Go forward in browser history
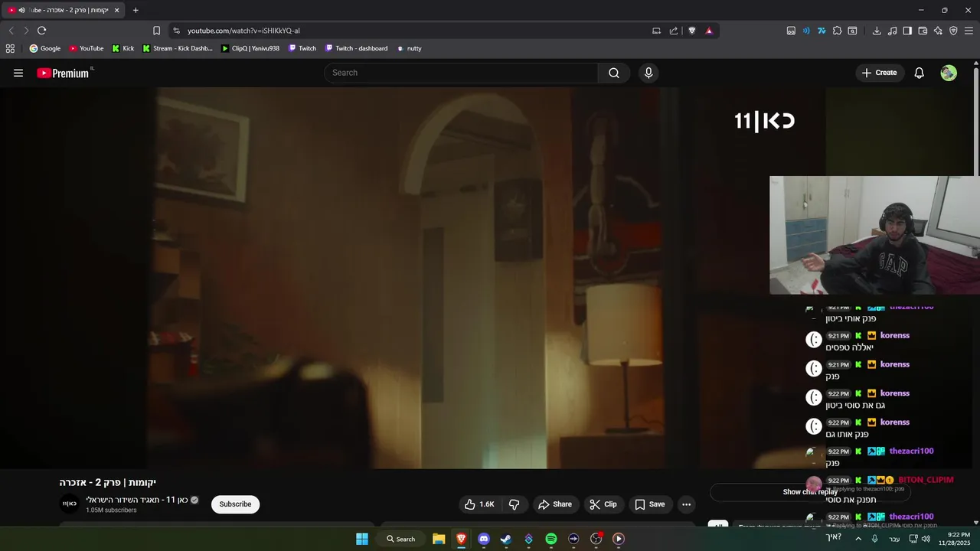Viewport: 980px width, 551px height. [x=26, y=31]
